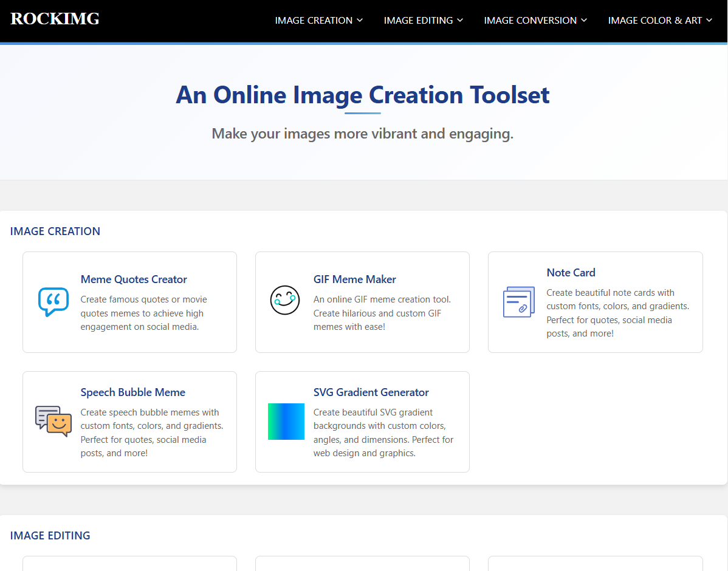Select the Note Card title link
This screenshot has height=571, width=728.
coord(571,273)
